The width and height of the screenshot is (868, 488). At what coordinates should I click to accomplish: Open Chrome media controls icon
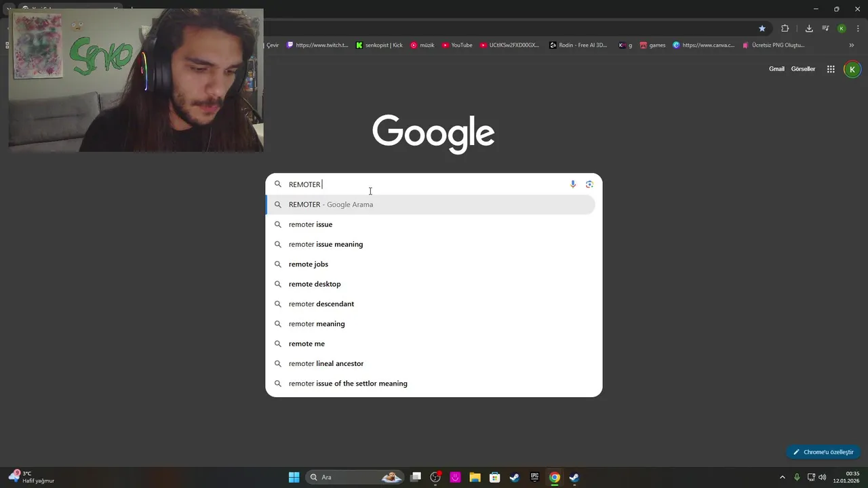[x=825, y=28]
